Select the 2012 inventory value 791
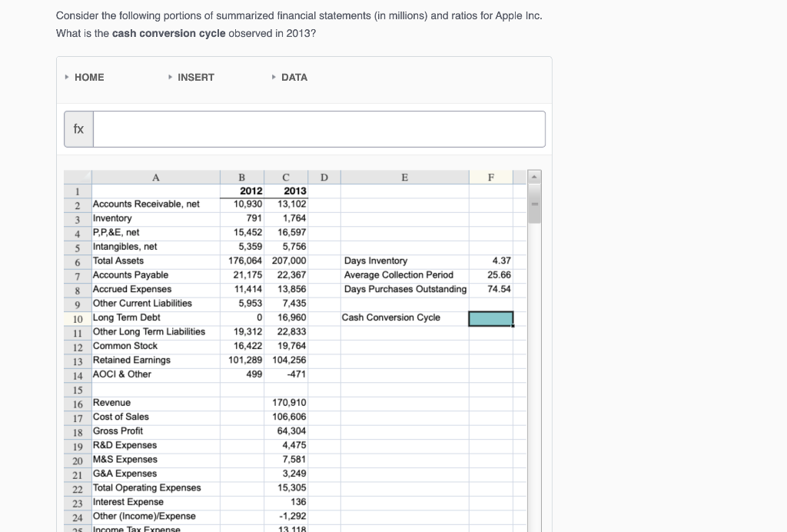787x532 pixels. tap(242, 218)
